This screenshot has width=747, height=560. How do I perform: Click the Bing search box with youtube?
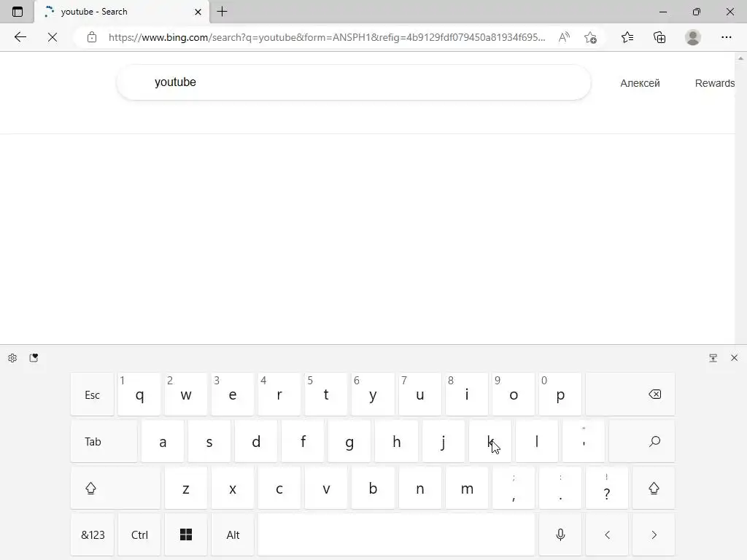tap(354, 82)
